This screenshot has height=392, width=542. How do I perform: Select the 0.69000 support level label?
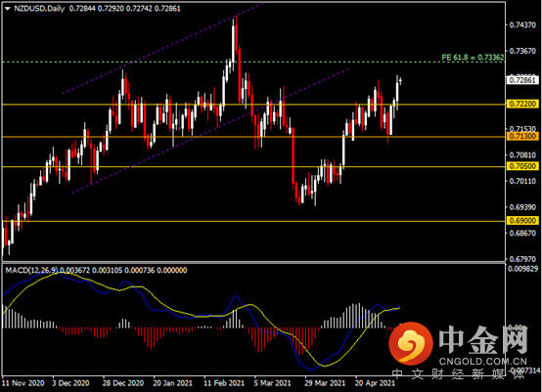pyautogui.click(x=522, y=221)
